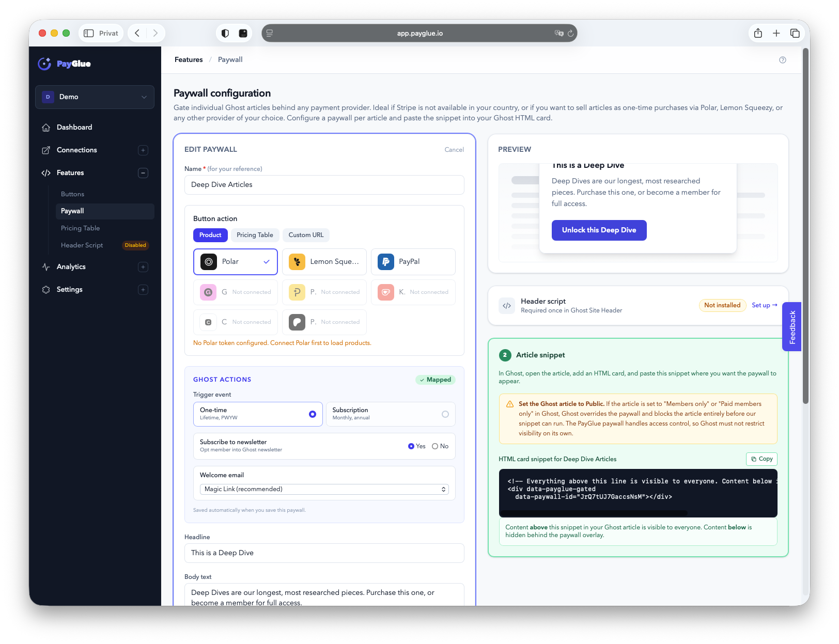Screen dimensions: 839x644
Task: Switch to the Custom URL tab
Action: 306,235
